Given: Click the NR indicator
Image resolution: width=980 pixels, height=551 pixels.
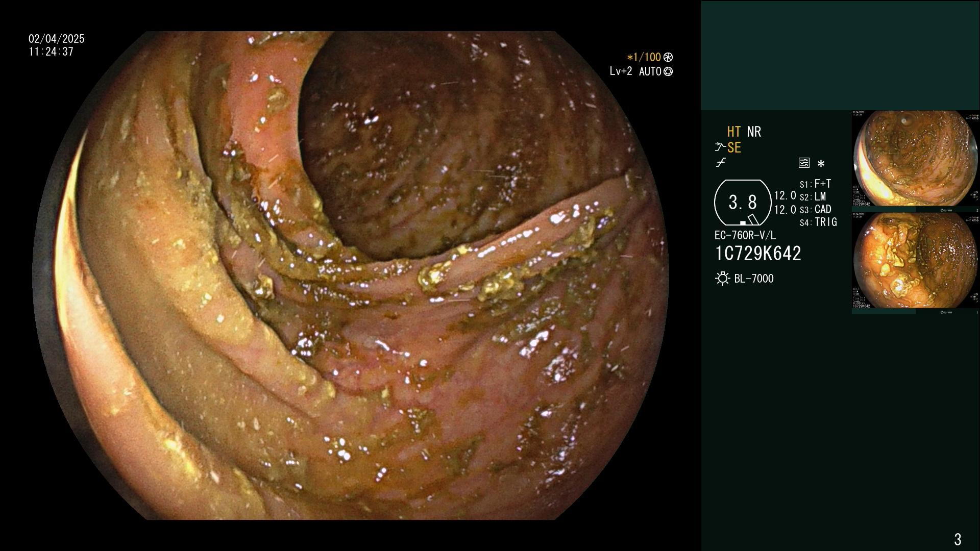Looking at the screenshot, I should [x=754, y=132].
